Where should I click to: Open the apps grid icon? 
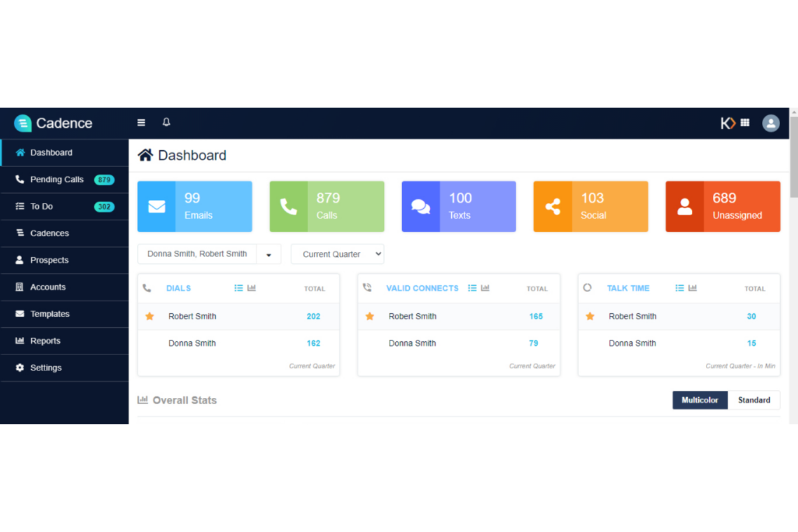pyautogui.click(x=745, y=123)
